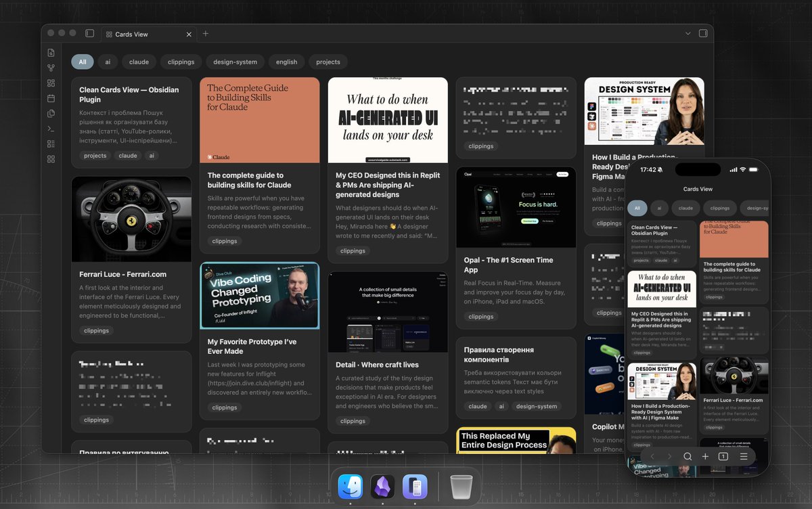Open the iPhone mirroring app in Dock

(415, 487)
